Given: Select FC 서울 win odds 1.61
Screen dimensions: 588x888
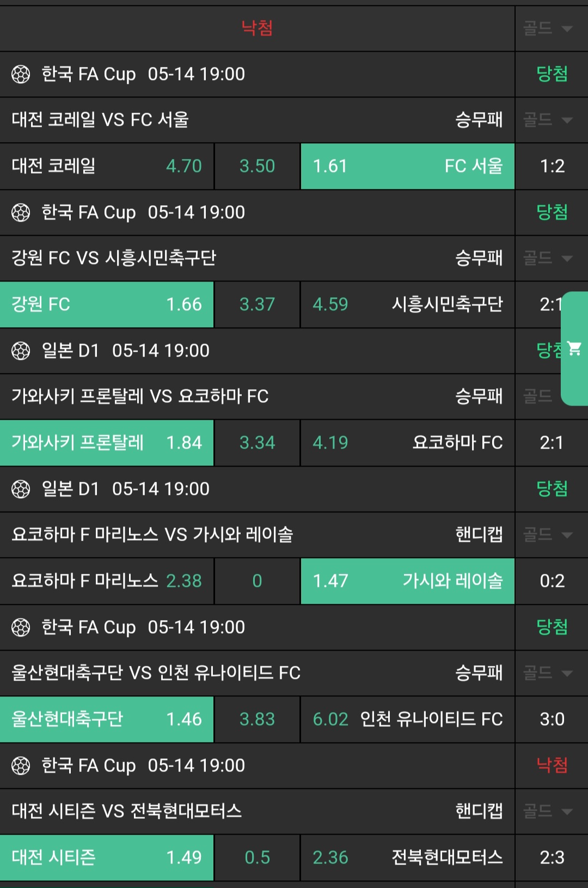Looking at the screenshot, I should 407,166.
